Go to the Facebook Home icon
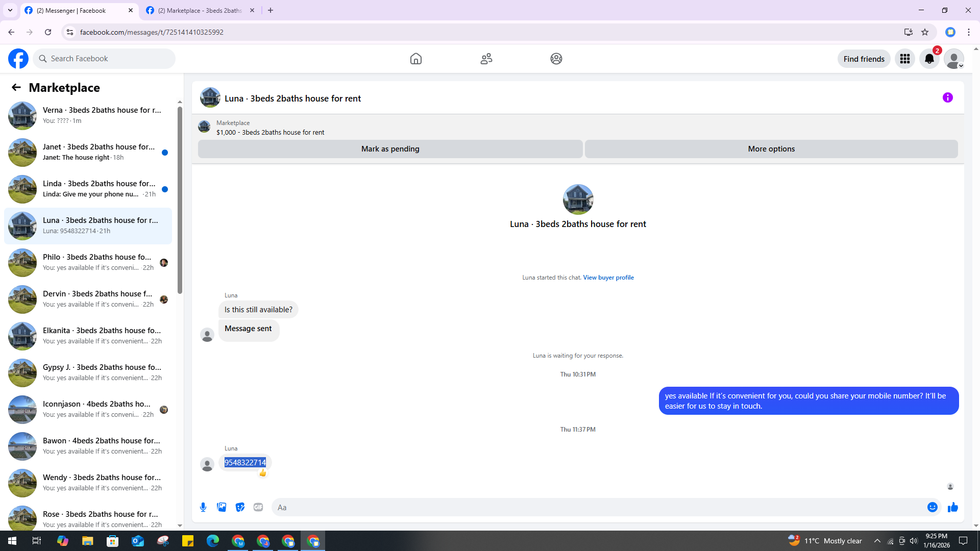Screen dimensions: 980x551 tap(415, 59)
